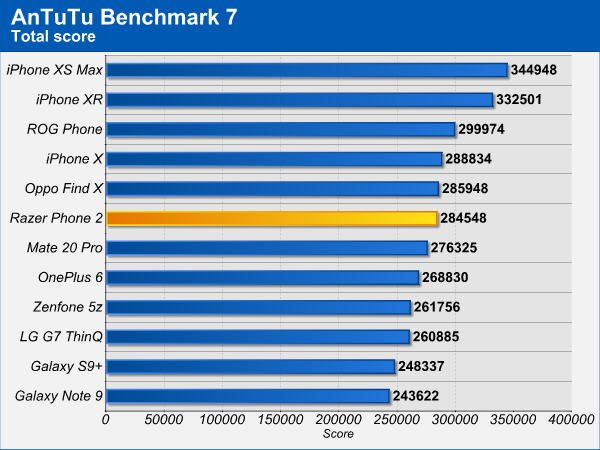This screenshot has height=450, width=600.
Task: Click the AnTuTu Benchmark 7 title
Action: [x=124, y=17]
